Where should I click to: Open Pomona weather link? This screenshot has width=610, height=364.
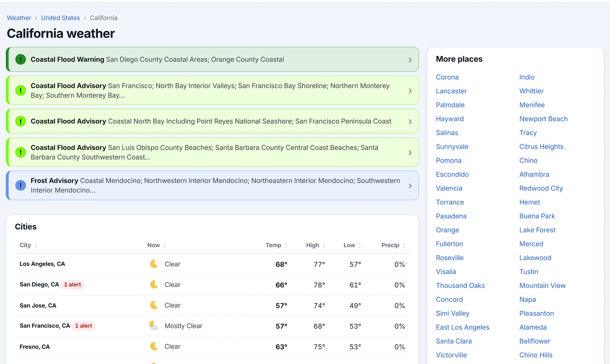[x=449, y=160]
